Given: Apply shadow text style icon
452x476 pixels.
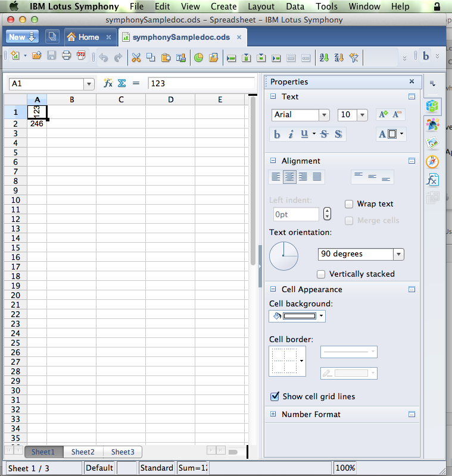Looking at the screenshot, I should point(338,134).
